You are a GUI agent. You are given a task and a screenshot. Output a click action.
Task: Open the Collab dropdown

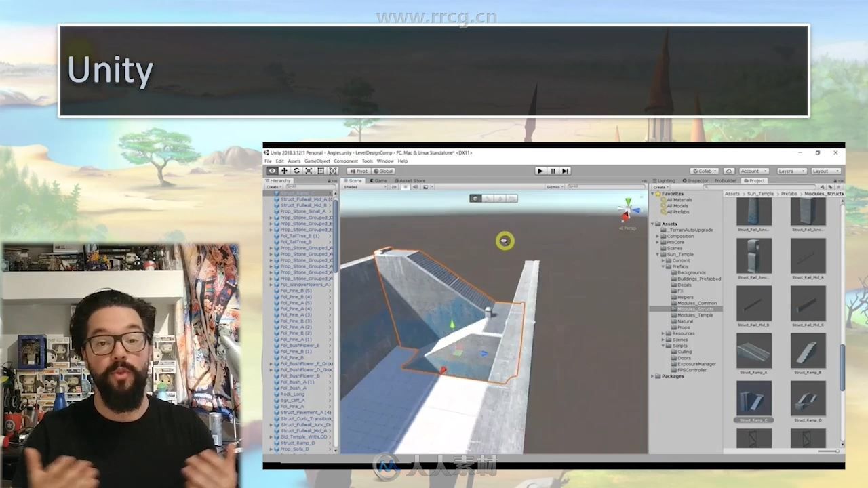[704, 171]
